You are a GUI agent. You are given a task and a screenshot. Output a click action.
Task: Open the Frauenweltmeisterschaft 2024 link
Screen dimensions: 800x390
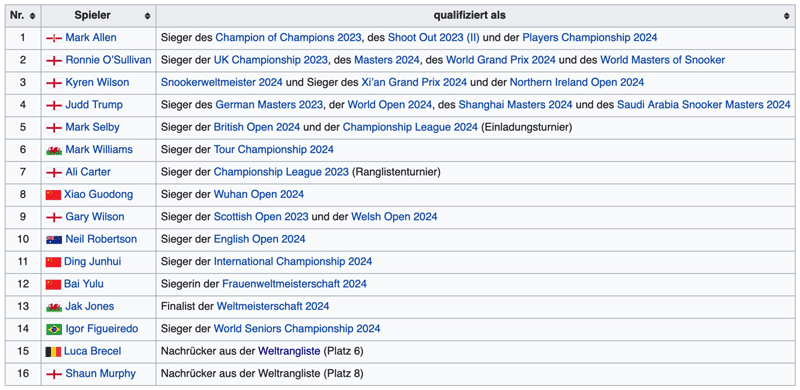click(x=294, y=284)
